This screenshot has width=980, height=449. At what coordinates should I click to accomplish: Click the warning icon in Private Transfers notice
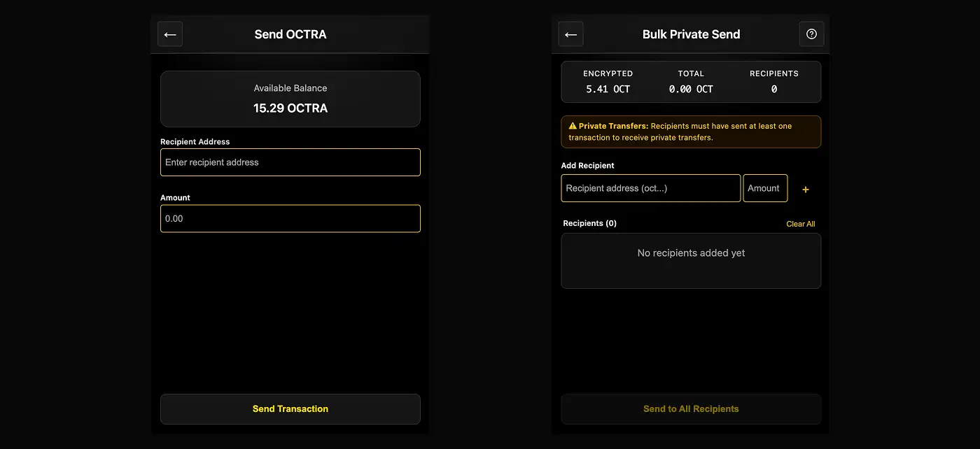(x=573, y=127)
